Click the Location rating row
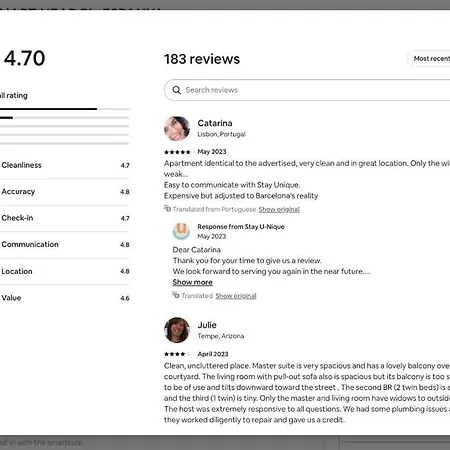The width and height of the screenshot is (450, 450). 65,271
